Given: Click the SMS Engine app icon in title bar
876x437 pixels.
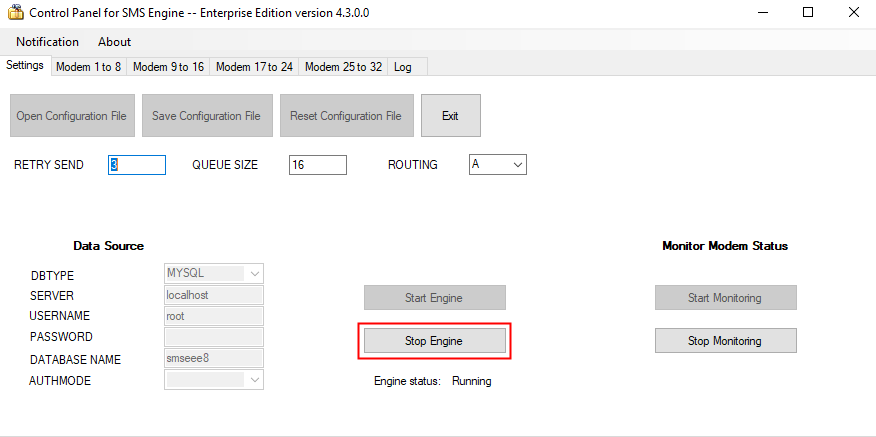Looking at the screenshot, I should point(14,14).
